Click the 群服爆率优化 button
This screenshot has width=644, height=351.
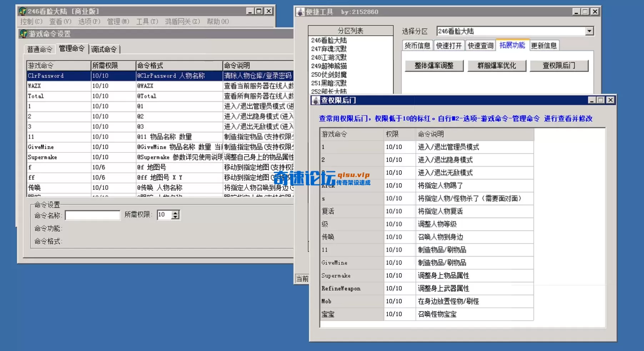coord(496,66)
